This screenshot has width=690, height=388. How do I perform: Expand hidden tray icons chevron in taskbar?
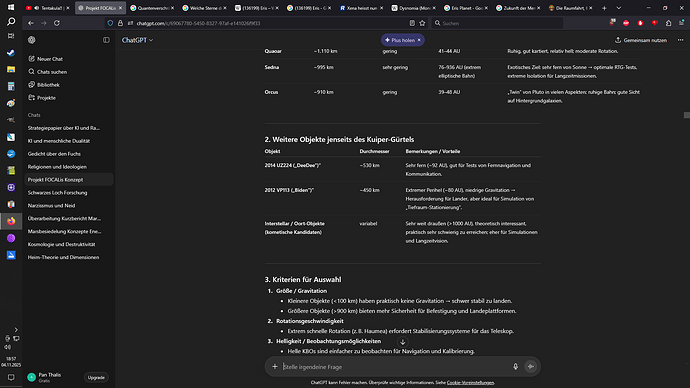16,329
